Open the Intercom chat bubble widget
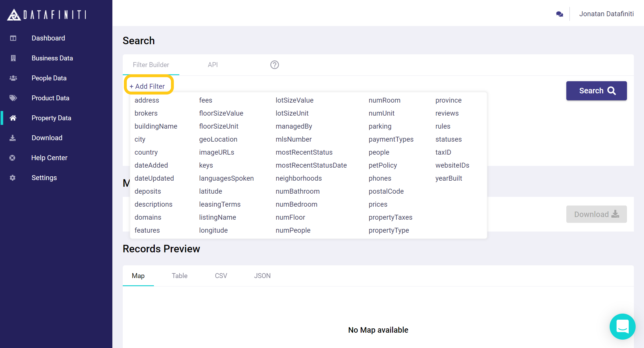The width and height of the screenshot is (644, 348). click(622, 327)
